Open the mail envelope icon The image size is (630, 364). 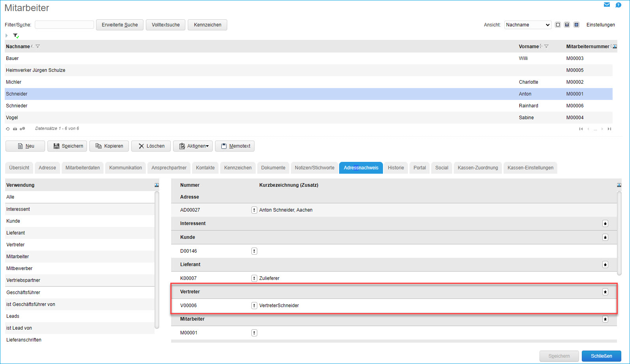point(607,5)
